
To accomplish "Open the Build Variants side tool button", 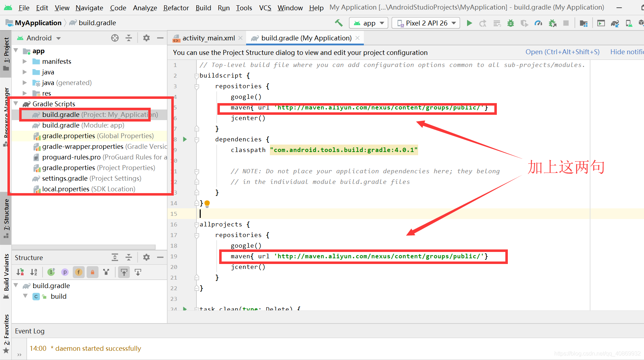I will [x=6, y=276].
